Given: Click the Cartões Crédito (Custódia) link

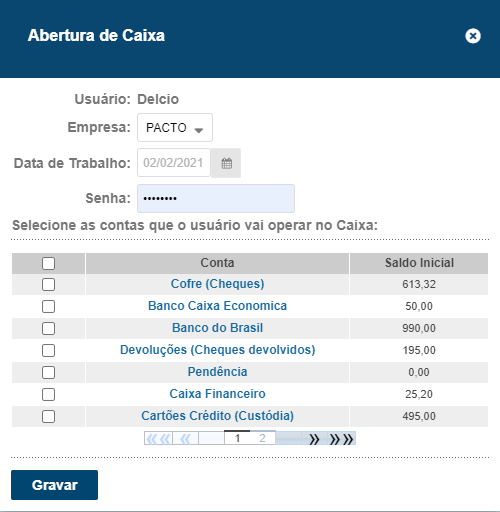Looking at the screenshot, I should pyautogui.click(x=217, y=416).
